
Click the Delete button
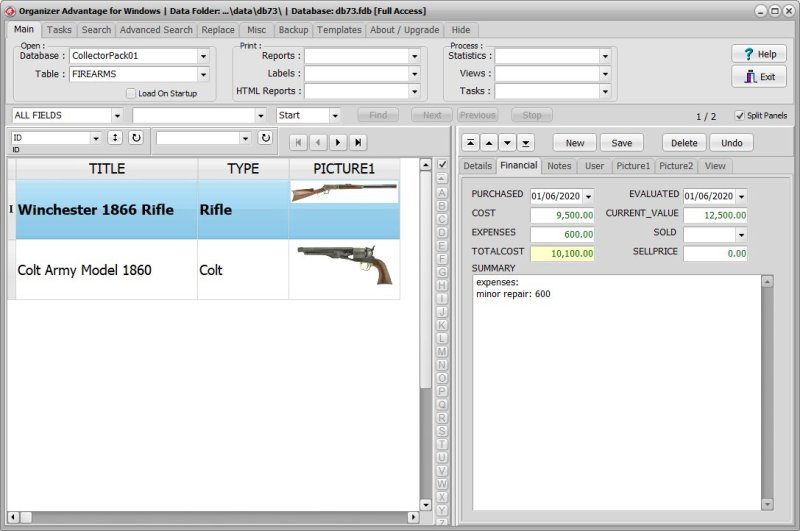pyautogui.click(x=684, y=143)
